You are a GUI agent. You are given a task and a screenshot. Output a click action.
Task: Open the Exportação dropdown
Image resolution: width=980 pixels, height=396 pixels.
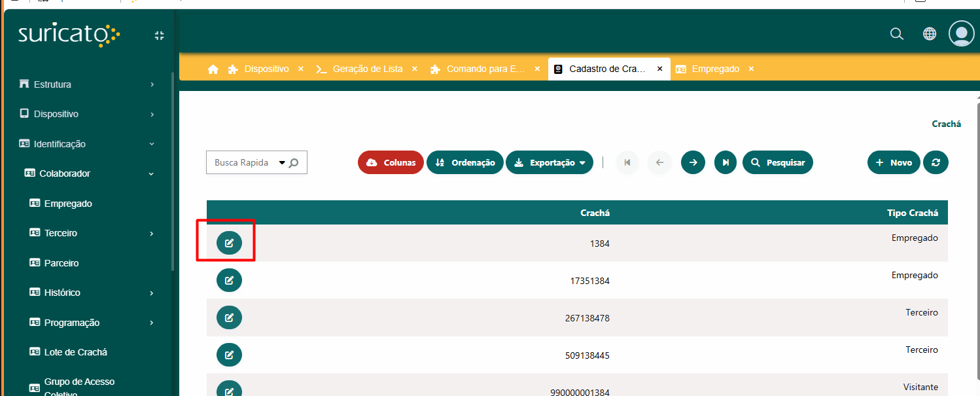click(550, 162)
